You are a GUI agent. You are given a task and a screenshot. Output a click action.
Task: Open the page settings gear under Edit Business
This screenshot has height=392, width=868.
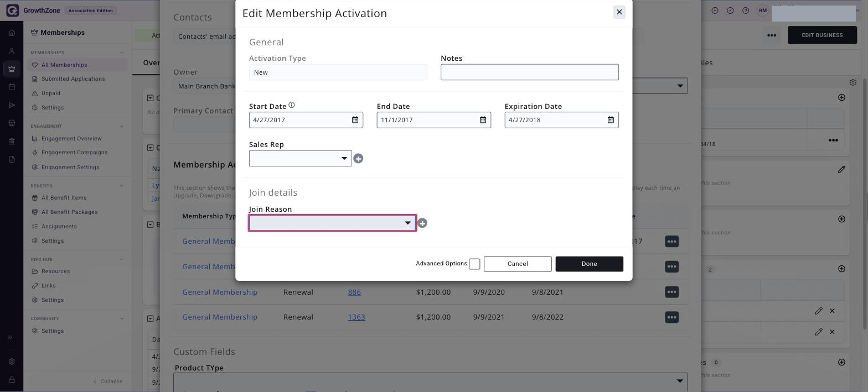[x=853, y=82]
